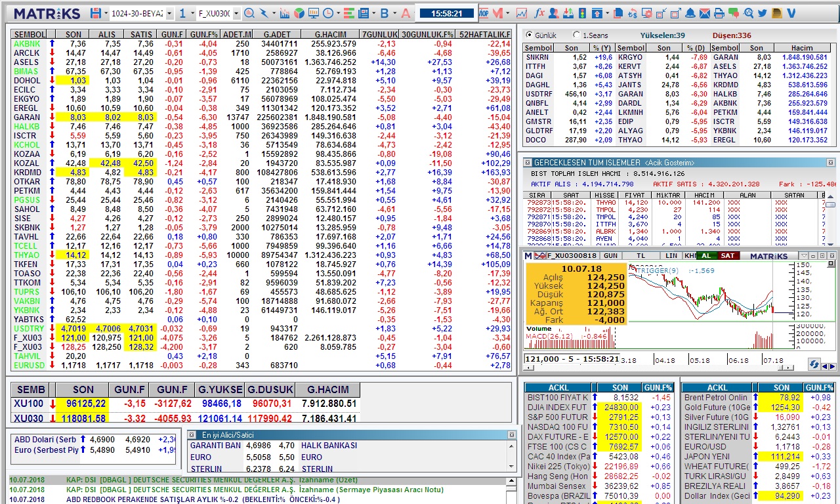Click the VIOP icon
This screenshot has height=504, width=840.
point(484,13)
